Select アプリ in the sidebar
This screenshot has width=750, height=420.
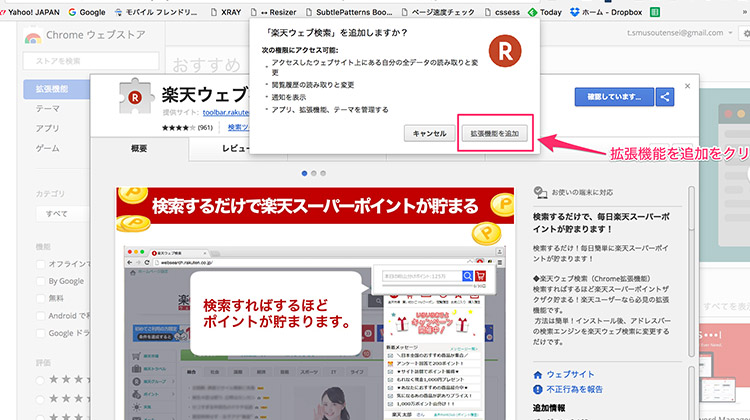(47, 128)
